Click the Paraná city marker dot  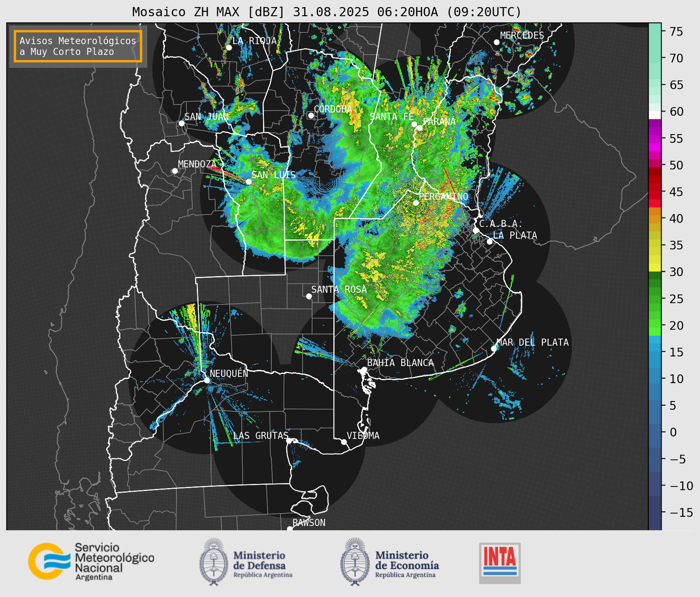coord(420,128)
